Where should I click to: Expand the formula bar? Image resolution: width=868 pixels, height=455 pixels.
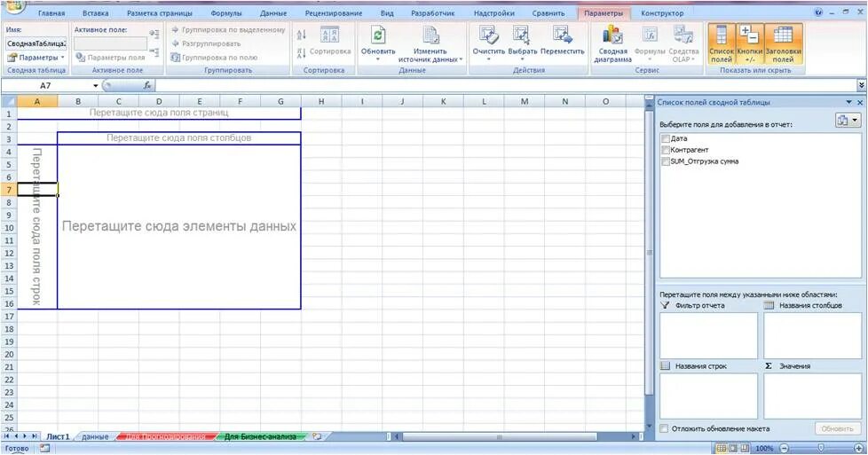pyautogui.click(x=862, y=85)
